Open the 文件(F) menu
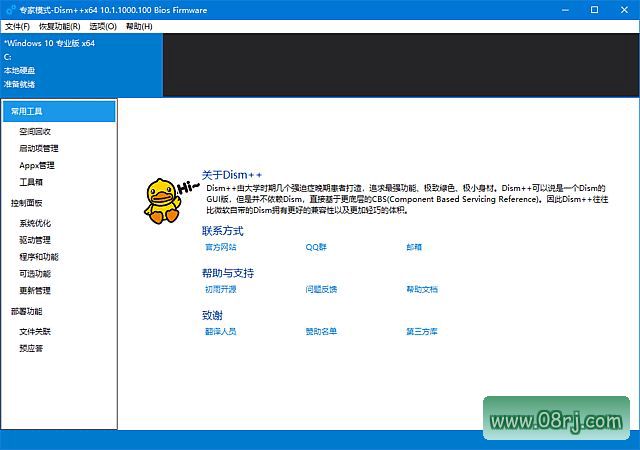Screen dimensions: 640x450 point(17,27)
